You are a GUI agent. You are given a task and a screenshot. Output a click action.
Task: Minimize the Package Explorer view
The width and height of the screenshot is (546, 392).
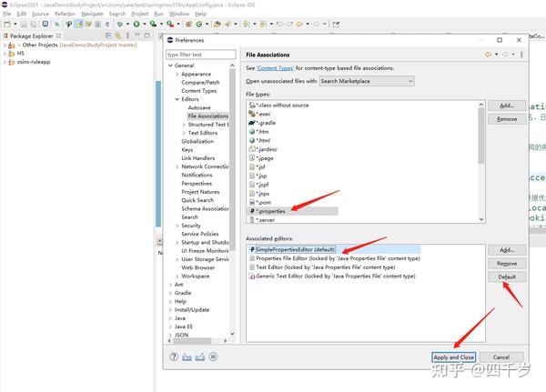pyautogui.click(x=137, y=35)
